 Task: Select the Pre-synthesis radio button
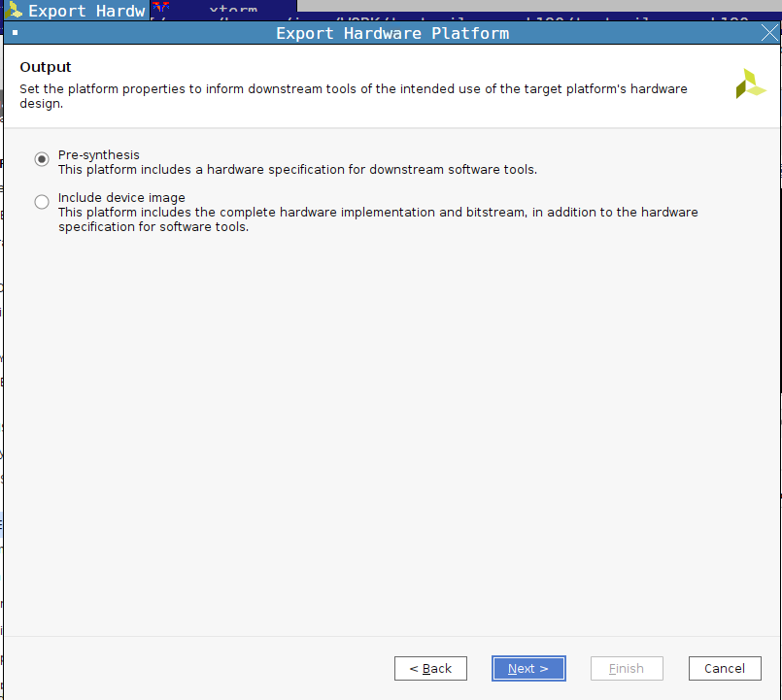click(42, 159)
